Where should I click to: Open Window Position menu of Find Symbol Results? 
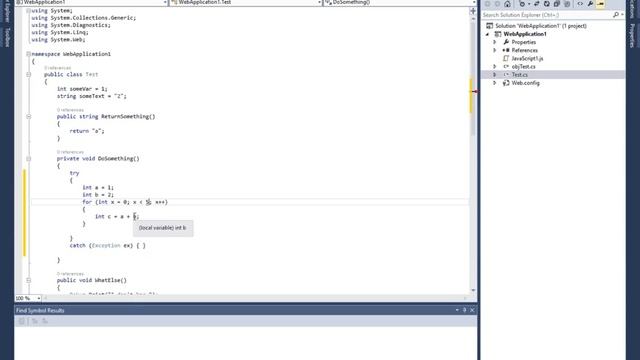457,310
